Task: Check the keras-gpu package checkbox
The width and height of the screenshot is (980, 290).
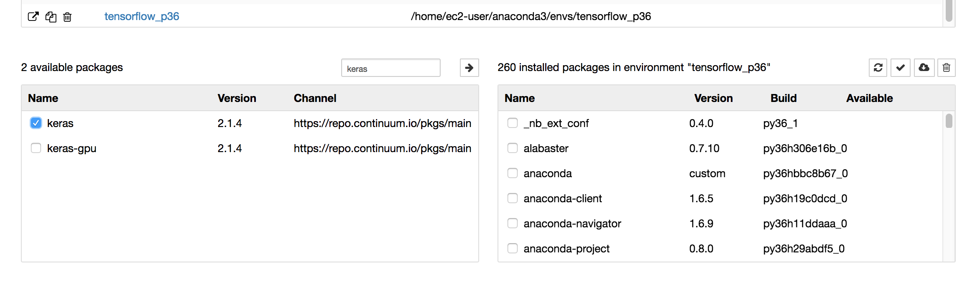Action: click(x=36, y=148)
